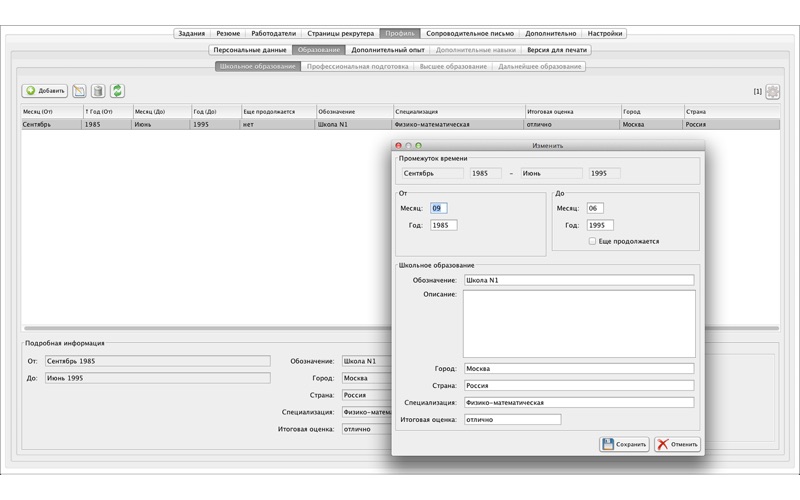The width and height of the screenshot is (800, 500).
Task: Open Версия для печати sub-tab
Action: pyautogui.click(x=557, y=50)
